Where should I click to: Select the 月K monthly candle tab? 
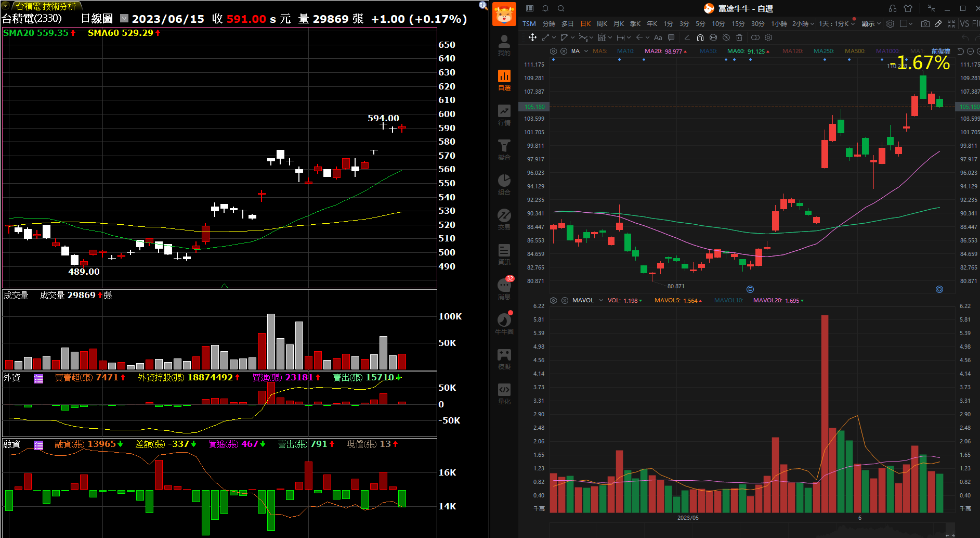coord(619,24)
